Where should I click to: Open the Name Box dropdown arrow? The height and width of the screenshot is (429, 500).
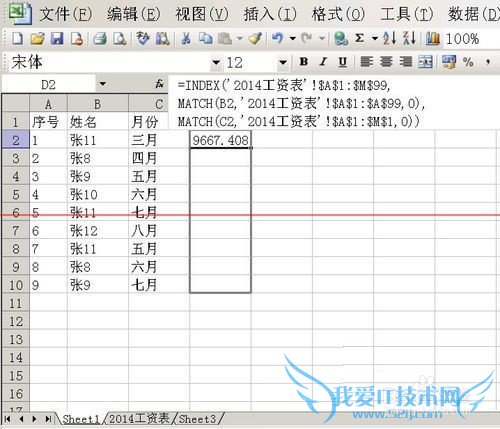(x=103, y=84)
